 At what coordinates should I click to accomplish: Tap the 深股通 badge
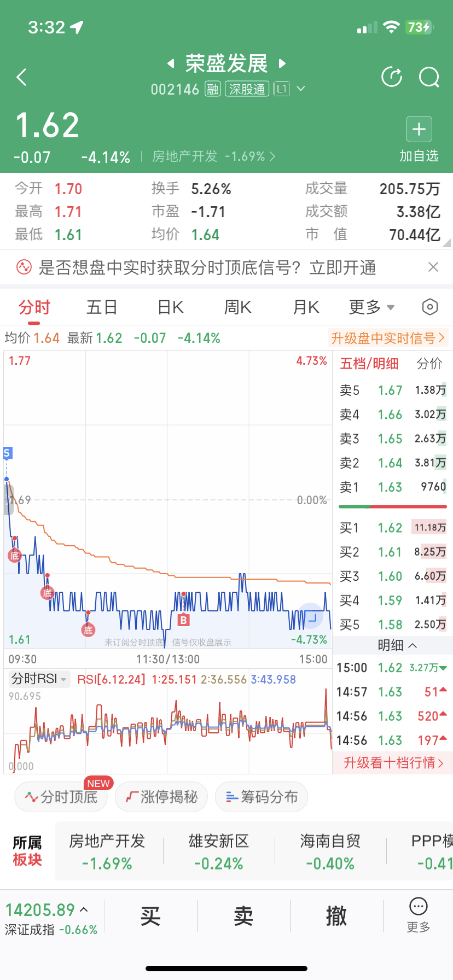pyautogui.click(x=247, y=89)
